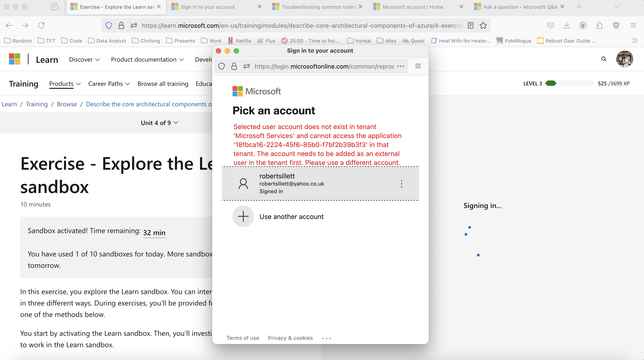Click the Microsoft logo on Learn header
This screenshot has width=644, height=360.
pos(15,59)
